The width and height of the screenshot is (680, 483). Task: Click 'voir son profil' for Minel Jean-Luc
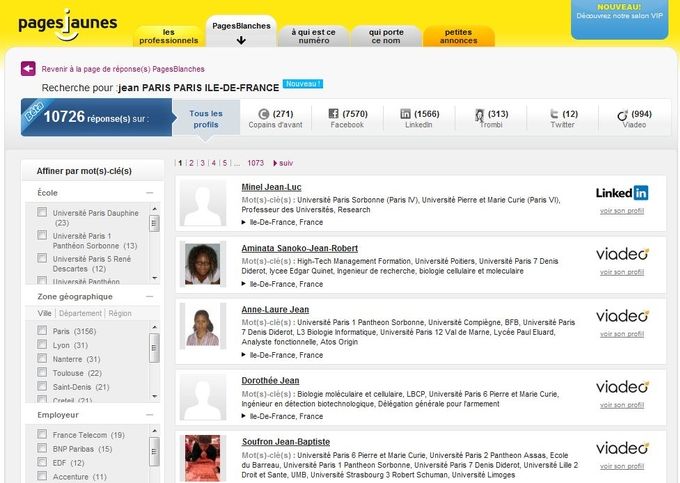point(622,211)
